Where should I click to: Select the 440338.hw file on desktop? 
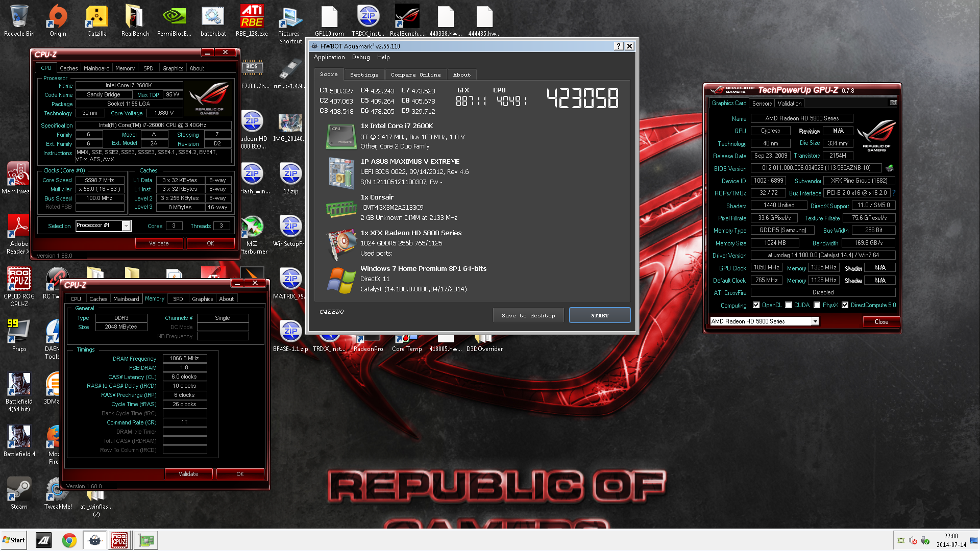click(446, 20)
